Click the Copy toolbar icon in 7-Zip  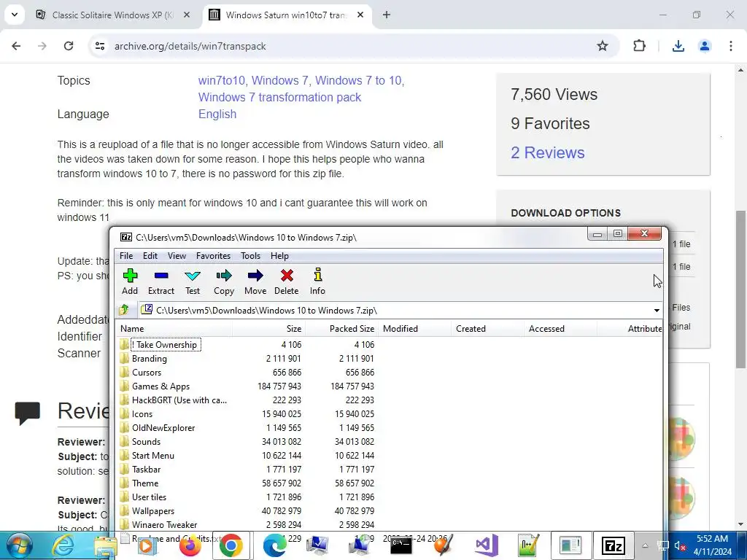[224, 276]
